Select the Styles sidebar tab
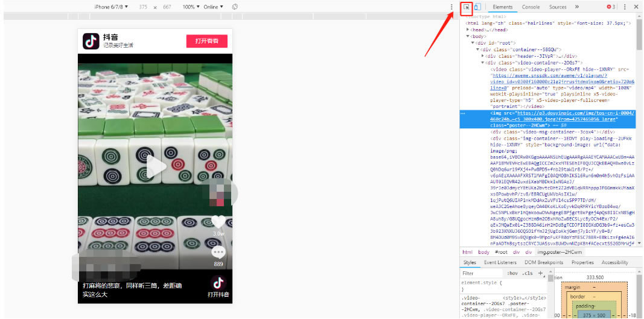 pyautogui.click(x=470, y=262)
